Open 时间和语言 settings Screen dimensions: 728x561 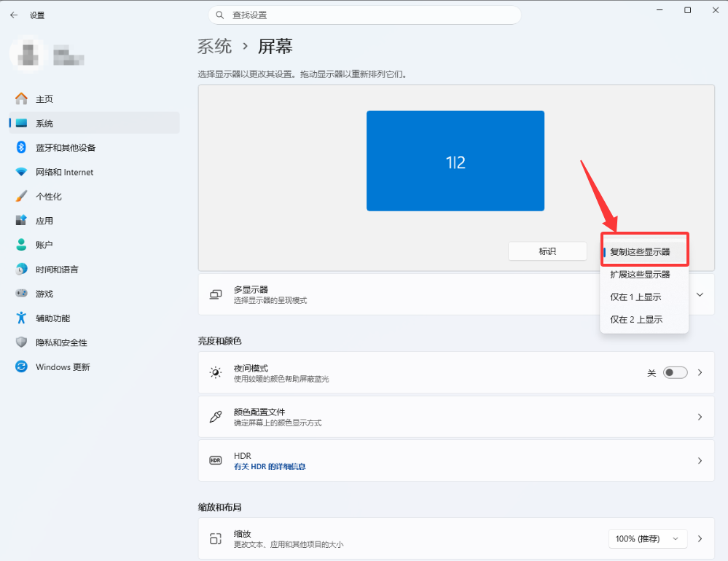[94, 269]
